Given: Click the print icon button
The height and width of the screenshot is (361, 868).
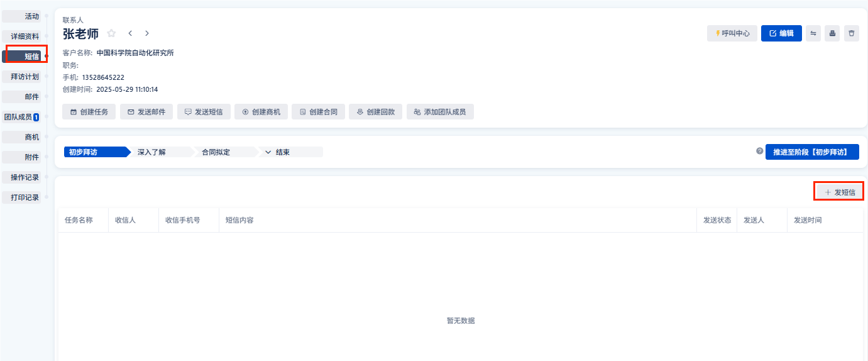Looking at the screenshot, I should coord(832,33).
